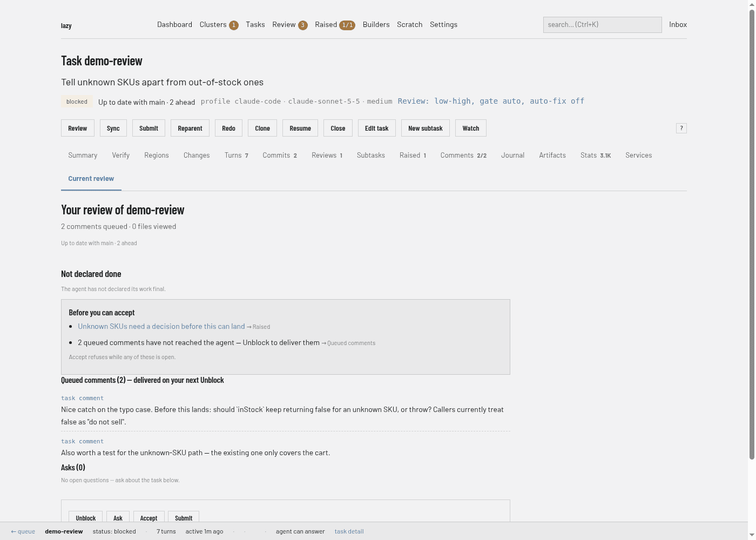Click the Unblock button
This screenshot has width=756, height=540.
pyautogui.click(x=86, y=517)
